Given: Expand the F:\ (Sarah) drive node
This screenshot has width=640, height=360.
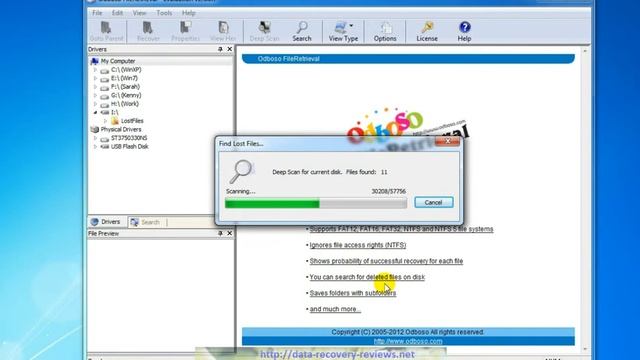Looking at the screenshot, I should coord(96,87).
